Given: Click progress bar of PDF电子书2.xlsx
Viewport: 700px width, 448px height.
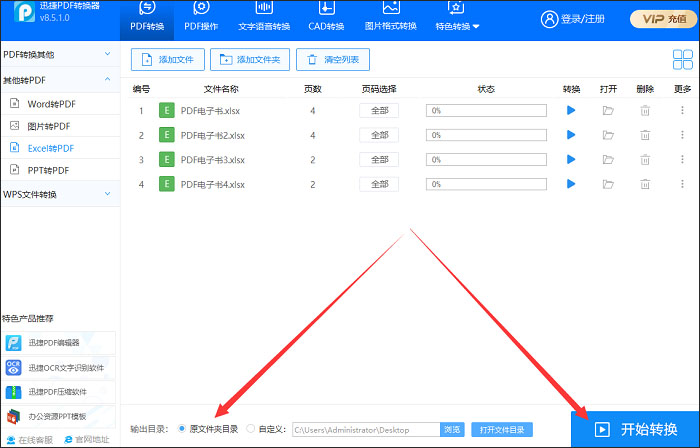Looking at the screenshot, I should click(x=486, y=135).
